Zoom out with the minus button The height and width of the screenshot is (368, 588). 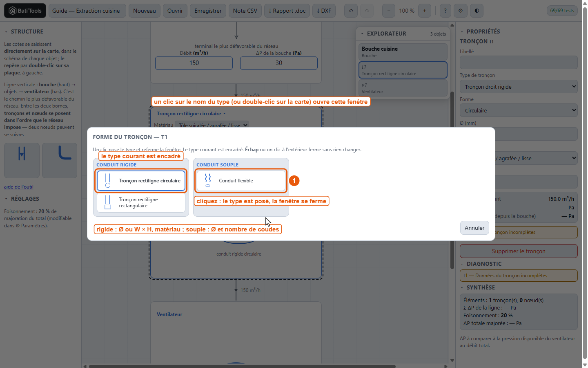pyautogui.click(x=388, y=11)
